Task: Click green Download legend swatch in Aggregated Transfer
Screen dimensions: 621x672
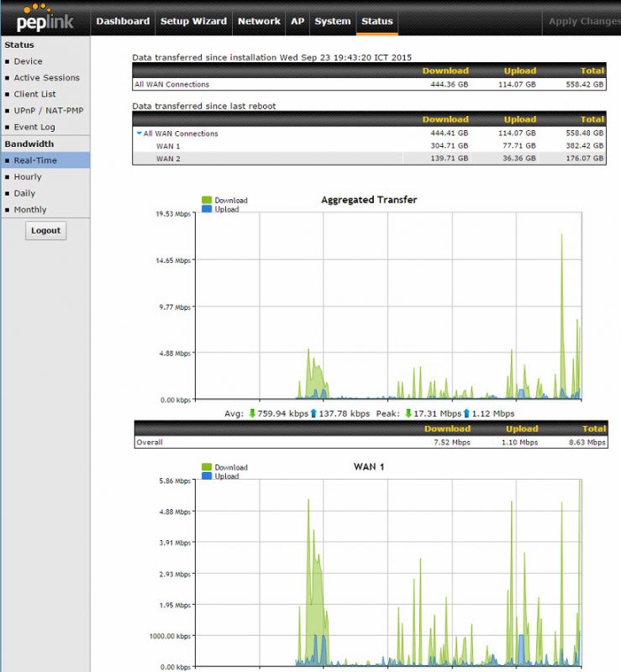Action: click(207, 200)
